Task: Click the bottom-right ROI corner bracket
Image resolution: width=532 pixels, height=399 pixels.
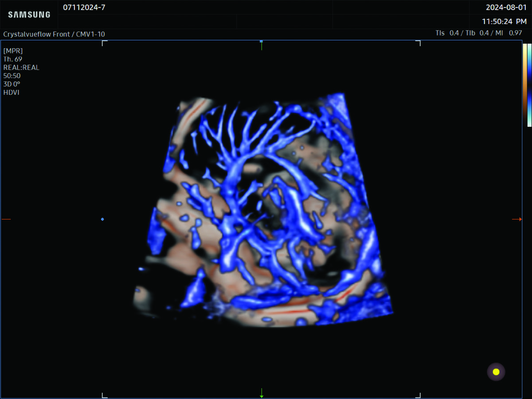Action: (x=418, y=395)
